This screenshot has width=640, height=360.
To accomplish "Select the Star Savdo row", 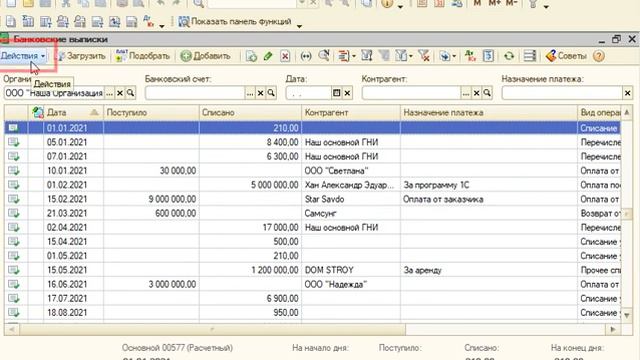I will click(312, 199).
